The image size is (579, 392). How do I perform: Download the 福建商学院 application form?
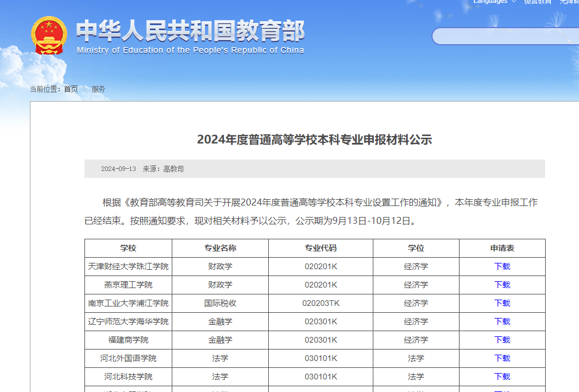click(x=502, y=340)
